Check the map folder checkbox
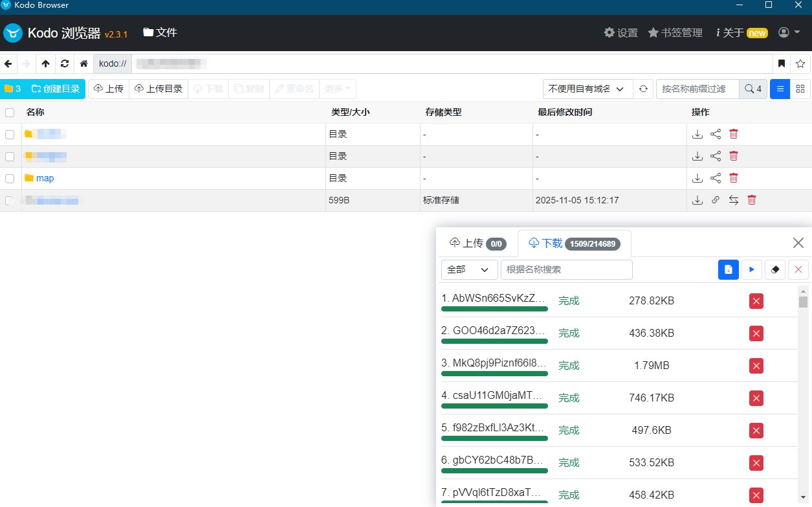 (10, 178)
